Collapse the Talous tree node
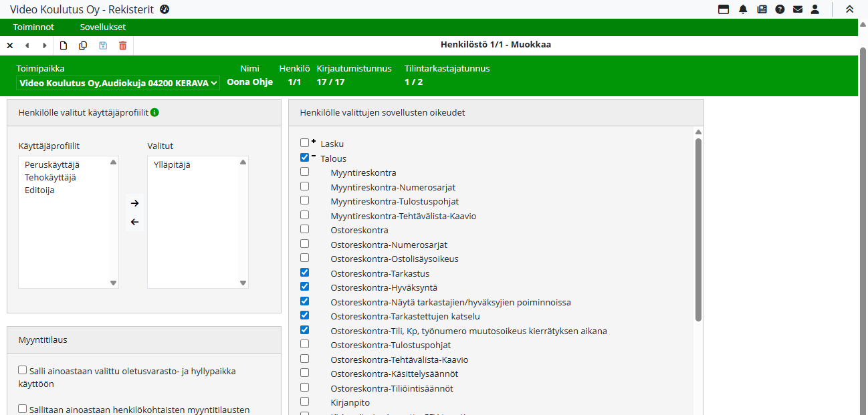This screenshot has height=415, width=868. 314,156
